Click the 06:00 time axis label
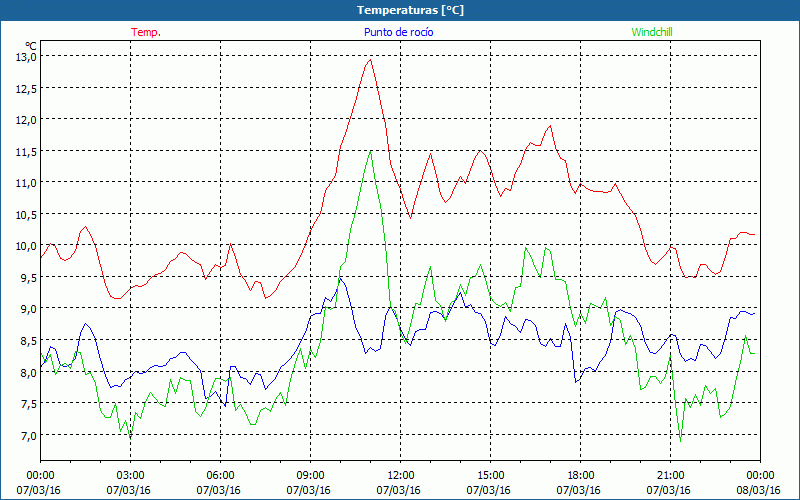This screenshot has width=800, height=500. point(220,475)
